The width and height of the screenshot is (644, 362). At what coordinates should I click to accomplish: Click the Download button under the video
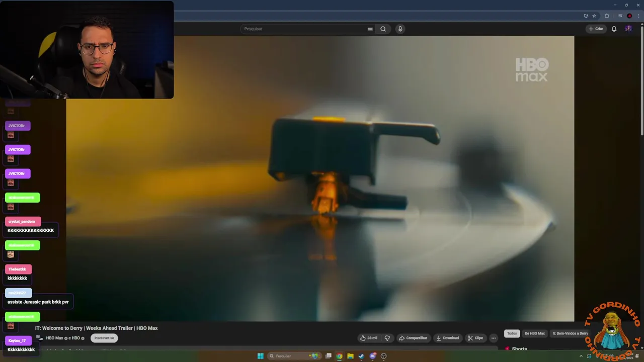pos(447,338)
